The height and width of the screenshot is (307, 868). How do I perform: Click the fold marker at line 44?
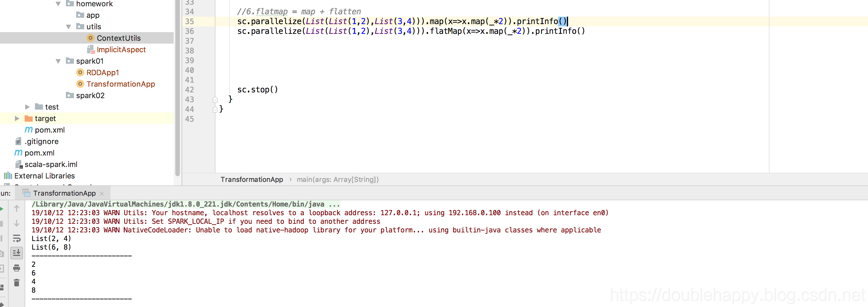(215, 110)
